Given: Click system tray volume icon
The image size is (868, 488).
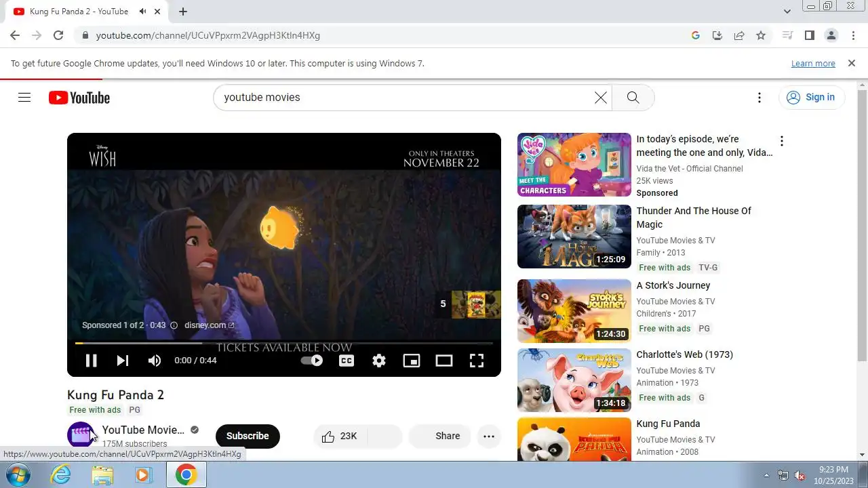Looking at the screenshot, I should point(800,475).
